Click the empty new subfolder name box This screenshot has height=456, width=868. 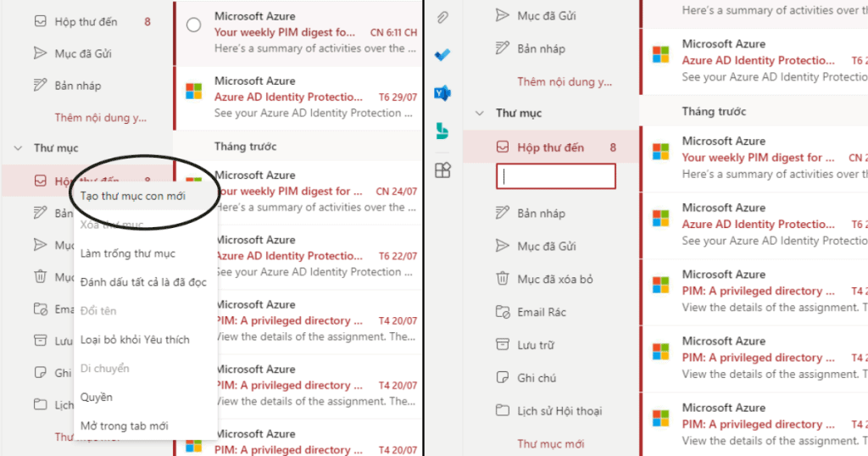(x=556, y=176)
